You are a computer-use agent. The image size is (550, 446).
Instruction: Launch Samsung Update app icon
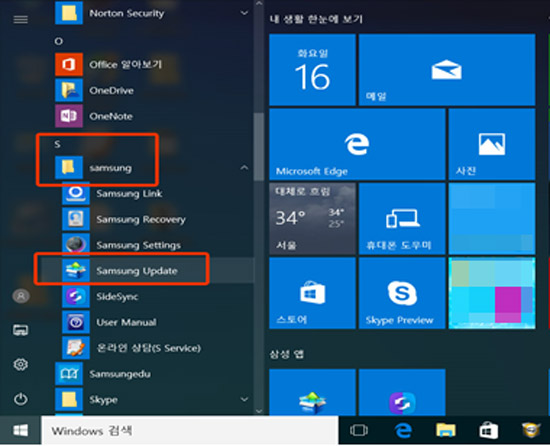pos(76,270)
